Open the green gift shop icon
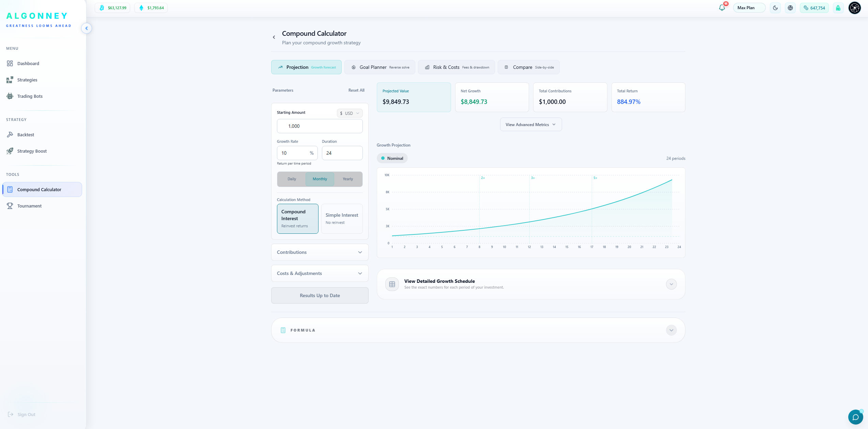This screenshot has height=429, width=868. tap(838, 8)
